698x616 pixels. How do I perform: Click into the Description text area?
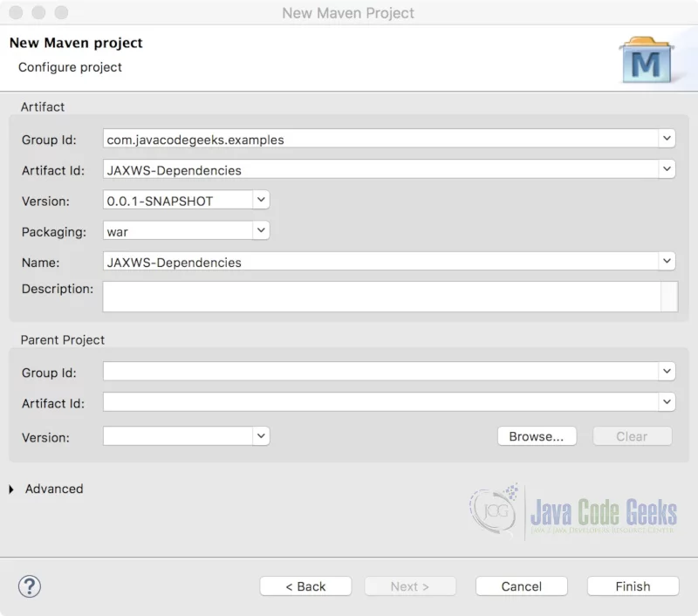tap(382, 297)
